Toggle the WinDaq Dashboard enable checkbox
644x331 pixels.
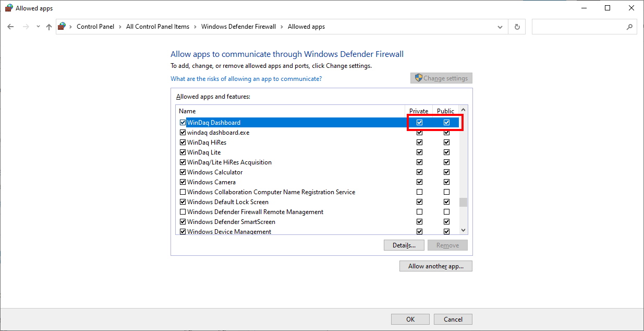pyautogui.click(x=183, y=123)
